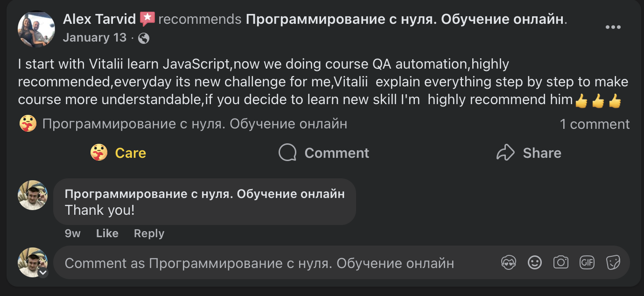Viewport: 644px width, 296px height.
Task: Open the sticker picker
Action: (613, 263)
